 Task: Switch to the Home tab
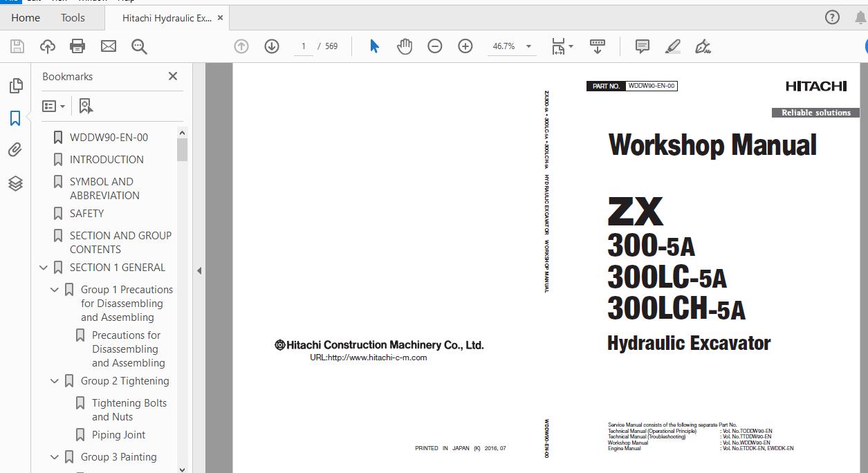pos(26,18)
